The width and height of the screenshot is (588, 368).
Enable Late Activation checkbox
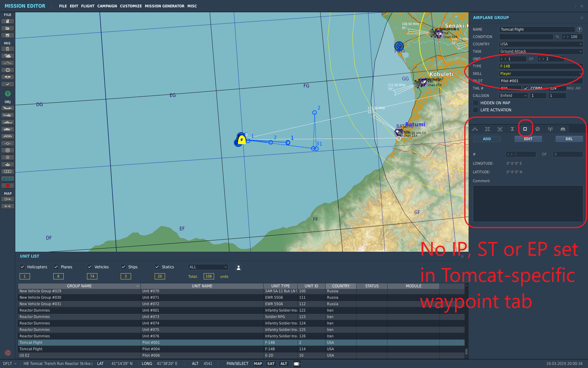coord(476,110)
